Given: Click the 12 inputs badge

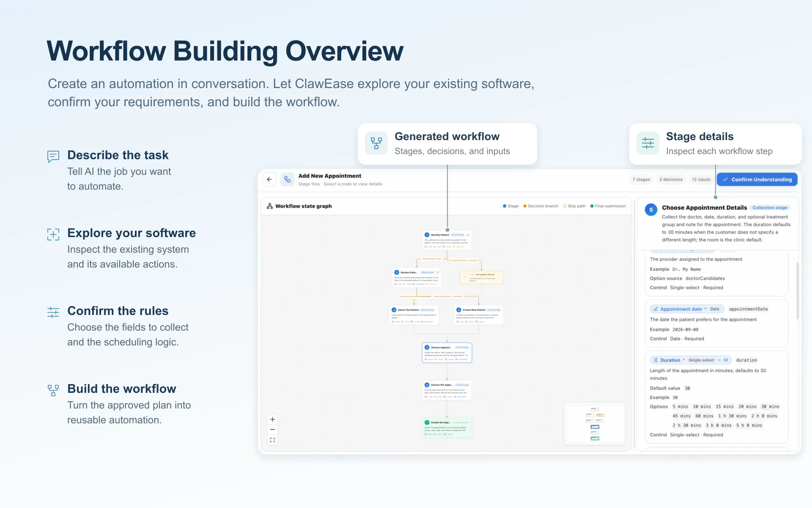Looking at the screenshot, I should click(701, 179).
